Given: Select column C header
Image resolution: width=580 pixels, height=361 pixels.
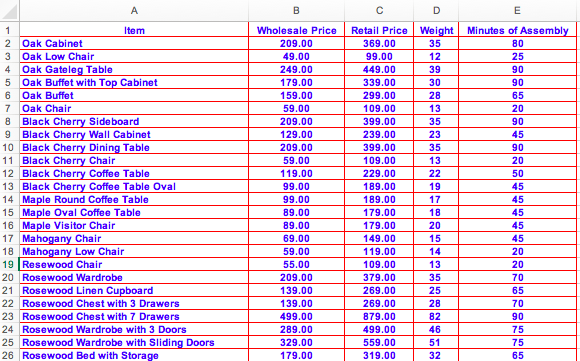Looking at the screenshot, I should click(379, 10).
